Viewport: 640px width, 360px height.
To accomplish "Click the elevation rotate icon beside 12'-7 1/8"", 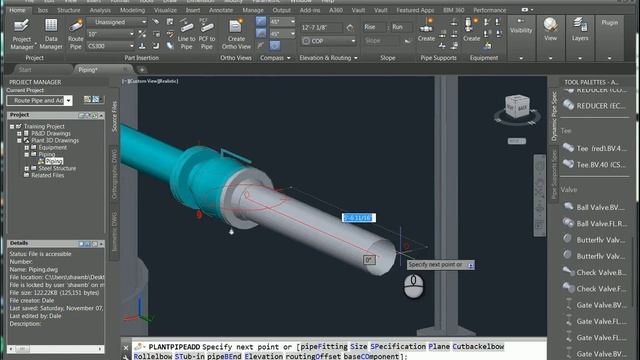I will point(350,28).
